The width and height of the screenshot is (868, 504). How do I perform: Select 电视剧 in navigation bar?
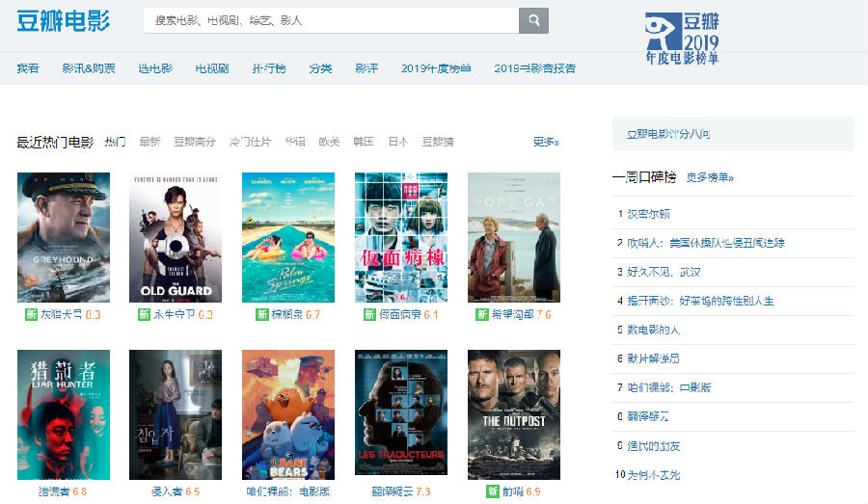[212, 68]
